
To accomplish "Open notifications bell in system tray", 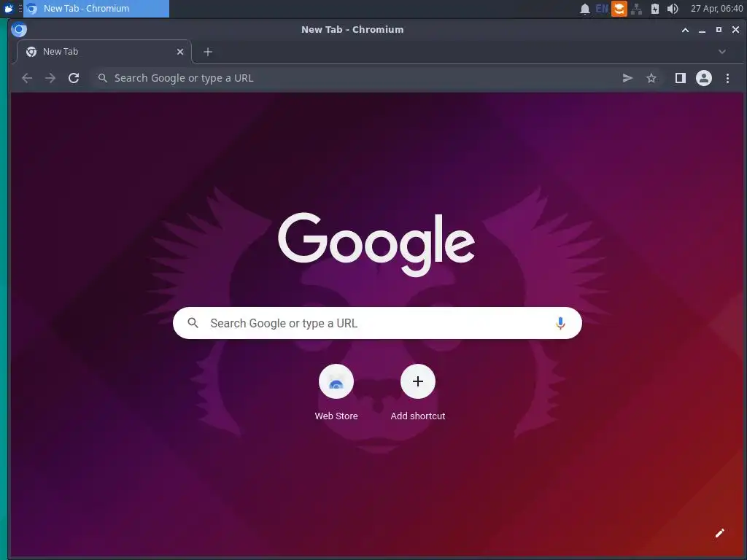I will click(x=585, y=9).
